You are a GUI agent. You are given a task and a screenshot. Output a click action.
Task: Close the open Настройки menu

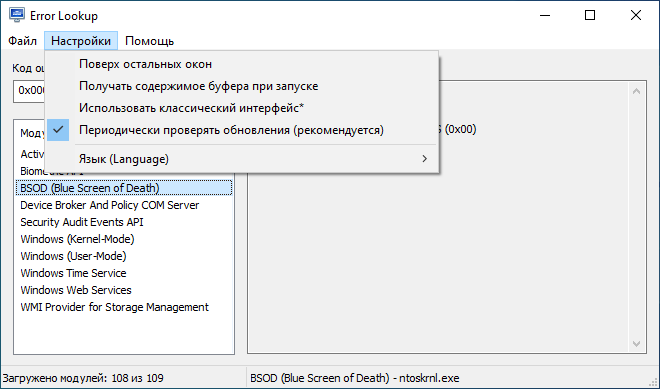click(81, 41)
